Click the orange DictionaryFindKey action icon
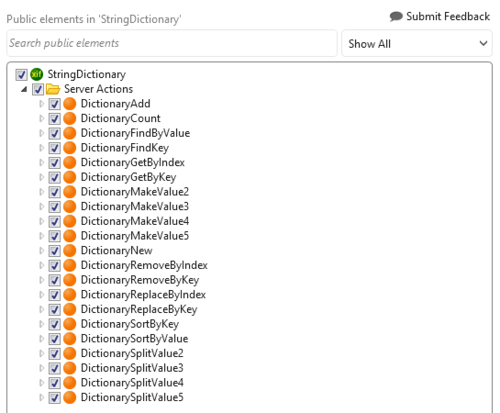This screenshot has height=413, width=500. coord(70,148)
